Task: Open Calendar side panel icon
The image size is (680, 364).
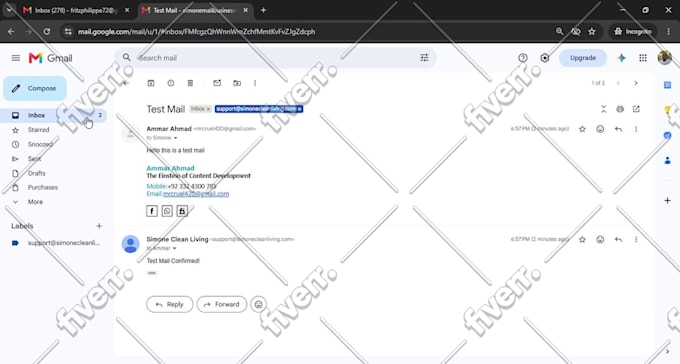Action: (667, 85)
